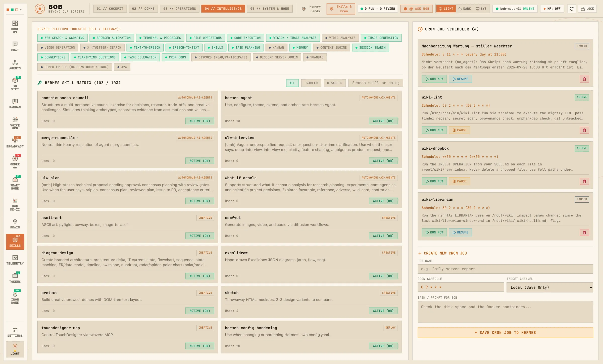603x364 pixels.
Task: Open Settings in the sidebar
Action: pyautogui.click(x=15, y=332)
